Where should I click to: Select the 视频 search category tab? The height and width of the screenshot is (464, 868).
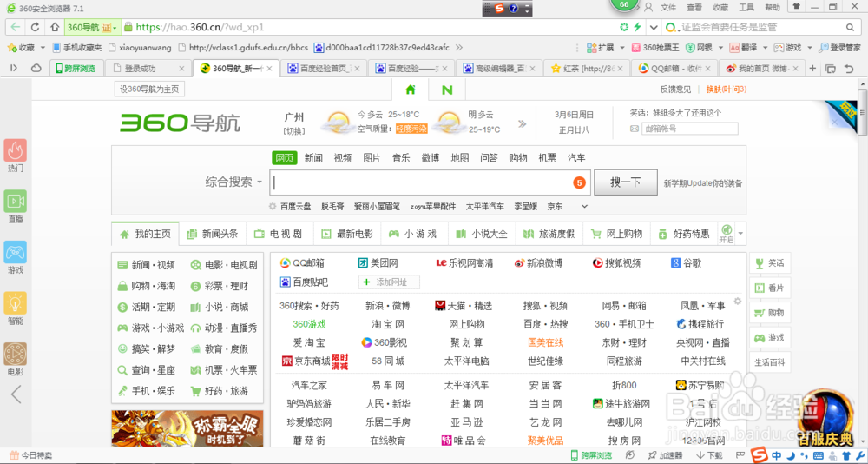[x=343, y=158]
